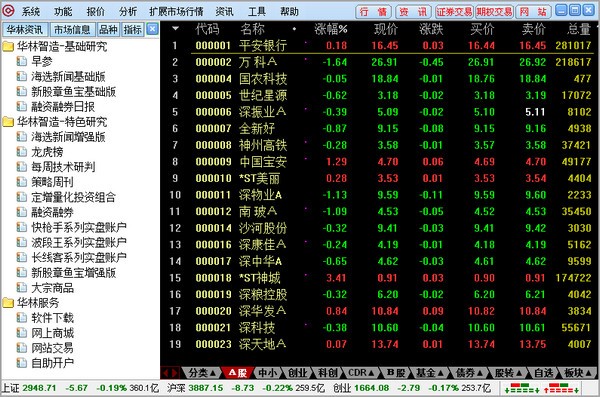Close the left sidebar panel with X
The image size is (600, 397).
(x=152, y=29)
